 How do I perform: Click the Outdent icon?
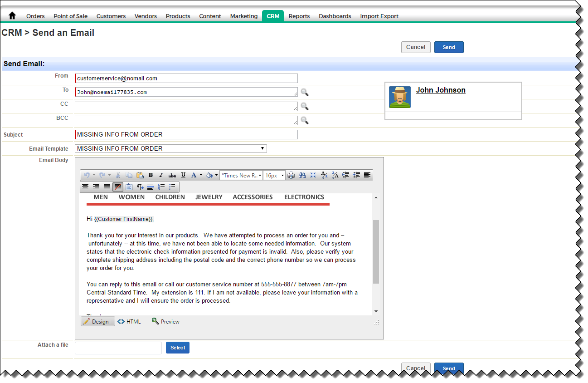click(x=356, y=175)
